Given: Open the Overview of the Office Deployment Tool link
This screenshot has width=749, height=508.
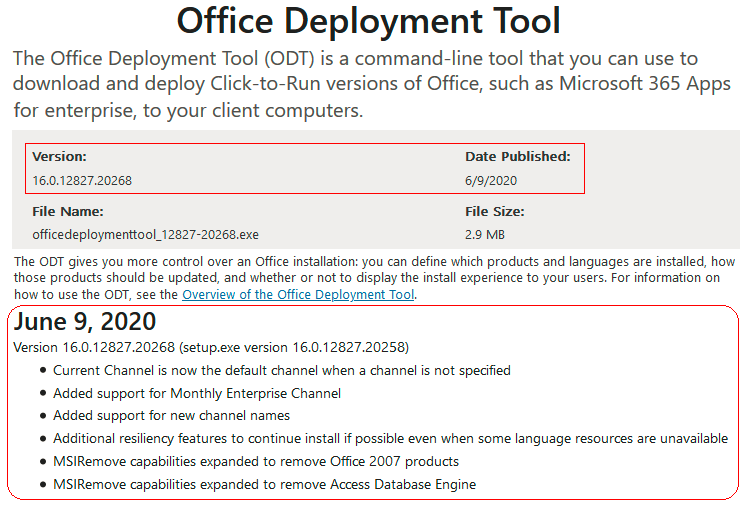Looking at the screenshot, I should coord(298,294).
